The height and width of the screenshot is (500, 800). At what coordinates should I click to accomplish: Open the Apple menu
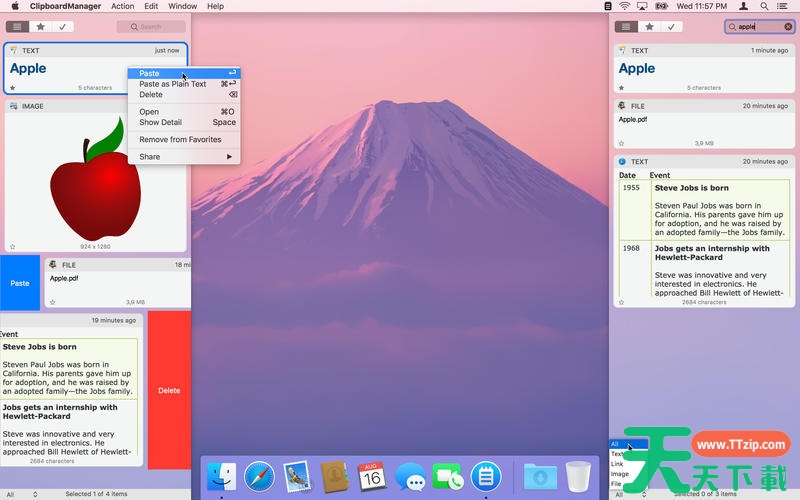point(15,6)
